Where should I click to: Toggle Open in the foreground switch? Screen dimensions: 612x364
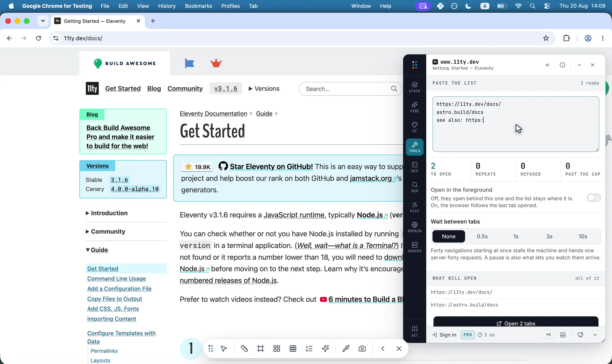pos(594,198)
